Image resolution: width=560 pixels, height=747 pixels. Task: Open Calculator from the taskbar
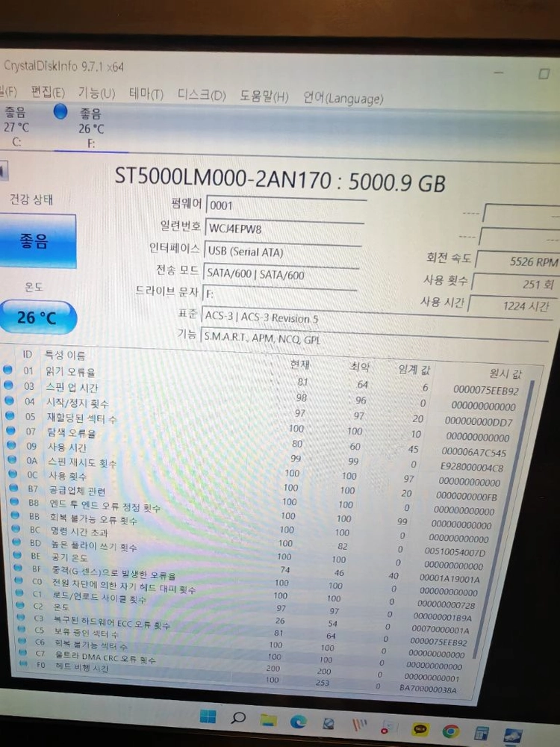[482, 734]
